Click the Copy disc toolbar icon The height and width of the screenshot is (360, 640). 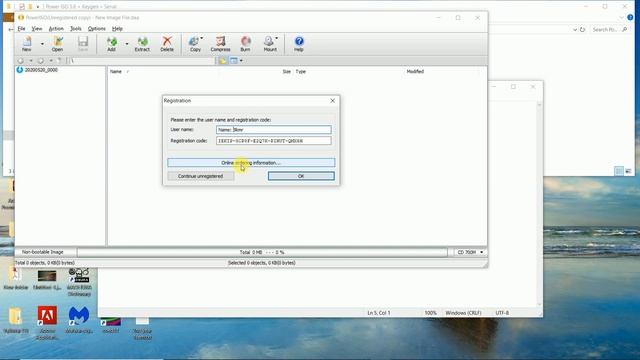click(x=195, y=44)
